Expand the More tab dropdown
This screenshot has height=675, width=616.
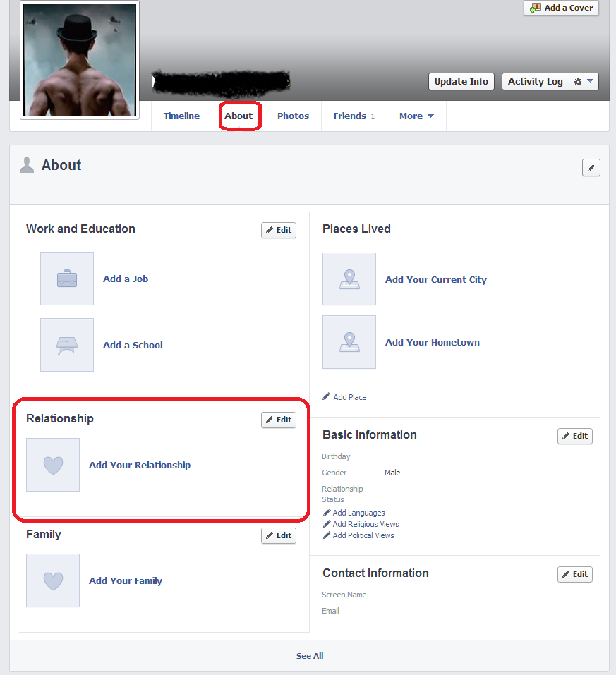point(416,116)
